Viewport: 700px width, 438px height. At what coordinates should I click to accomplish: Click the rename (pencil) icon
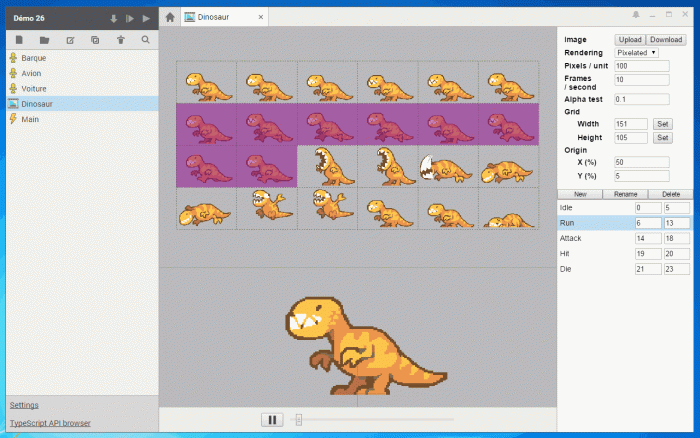coord(70,40)
